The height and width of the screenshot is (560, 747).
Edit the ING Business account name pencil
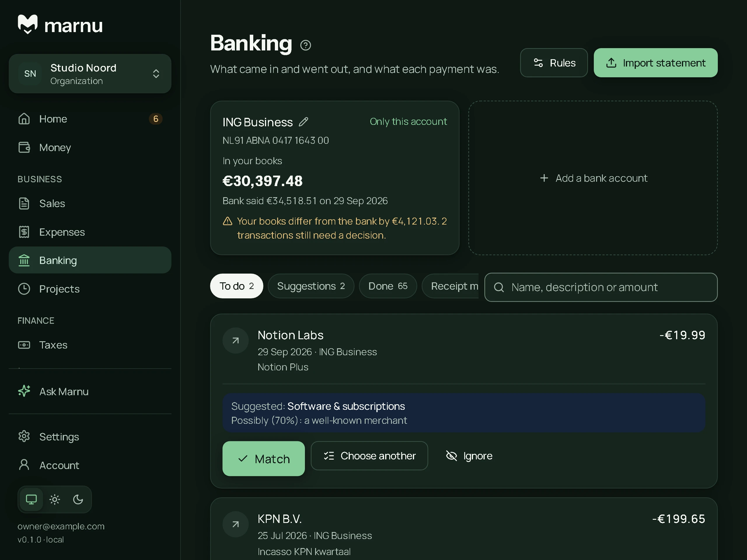click(x=303, y=122)
